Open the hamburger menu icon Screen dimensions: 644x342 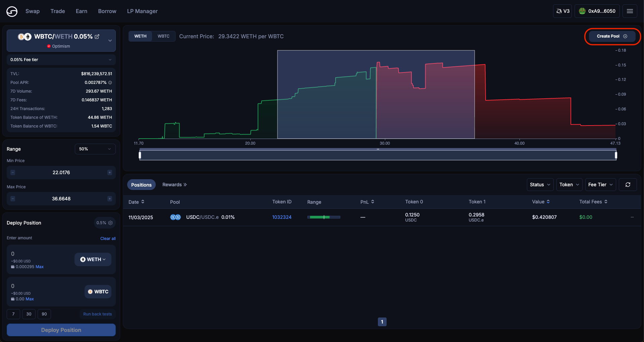point(630,11)
